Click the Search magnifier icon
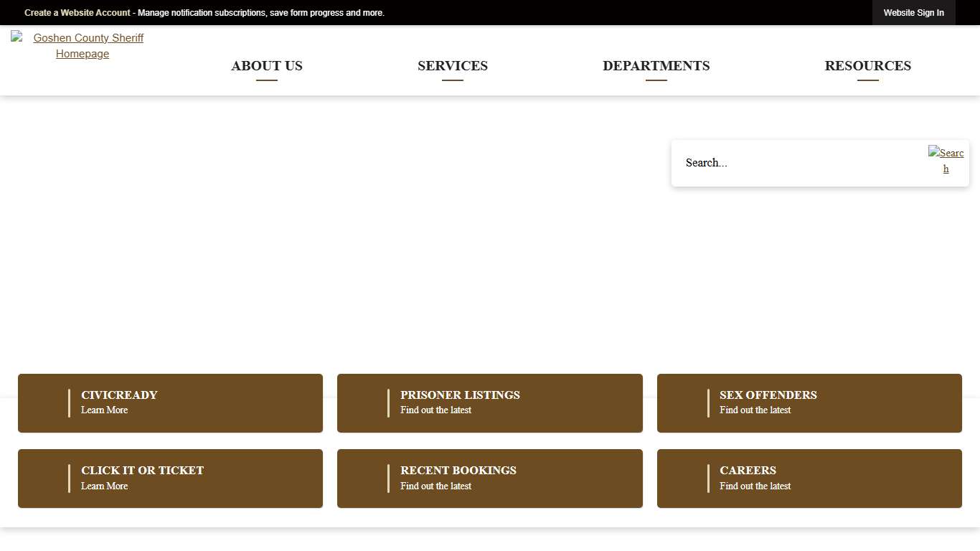The height and width of the screenshot is (551, 980). pyautogui.click(x=946, y=161)
